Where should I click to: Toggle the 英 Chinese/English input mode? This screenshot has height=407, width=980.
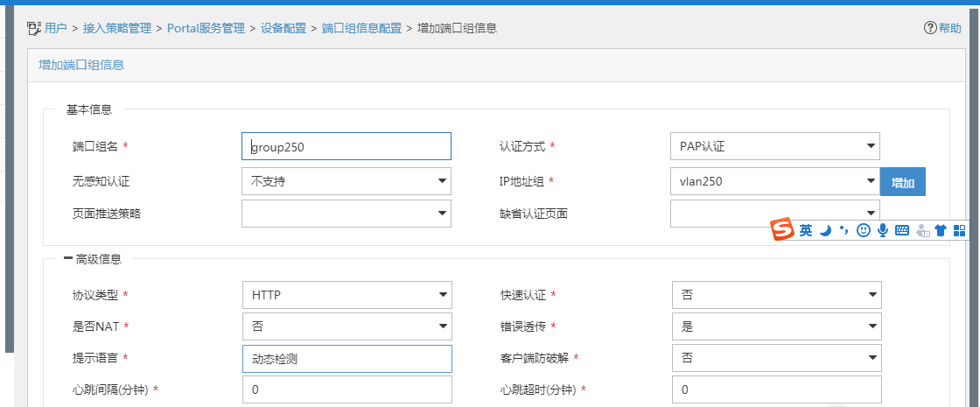pyautogui.click(x=805, y=230)
